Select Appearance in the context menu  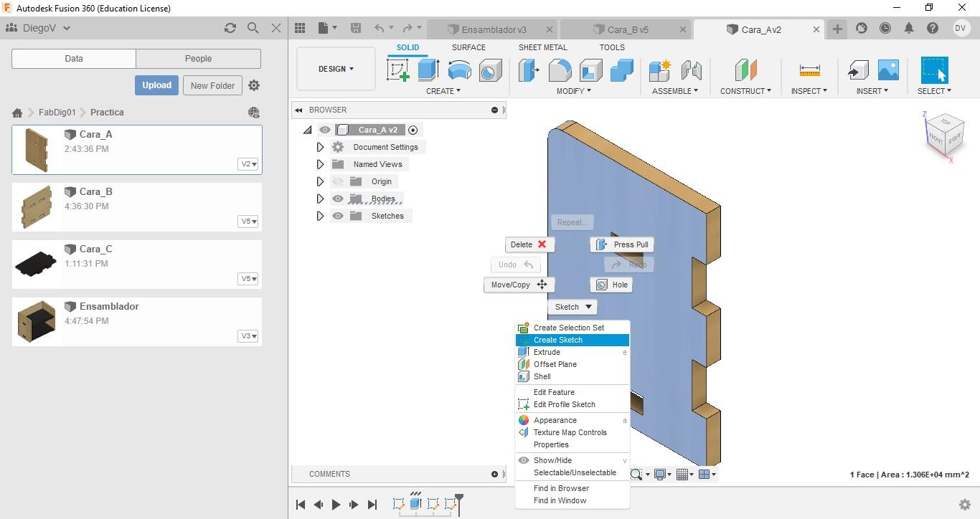(573, 420)
